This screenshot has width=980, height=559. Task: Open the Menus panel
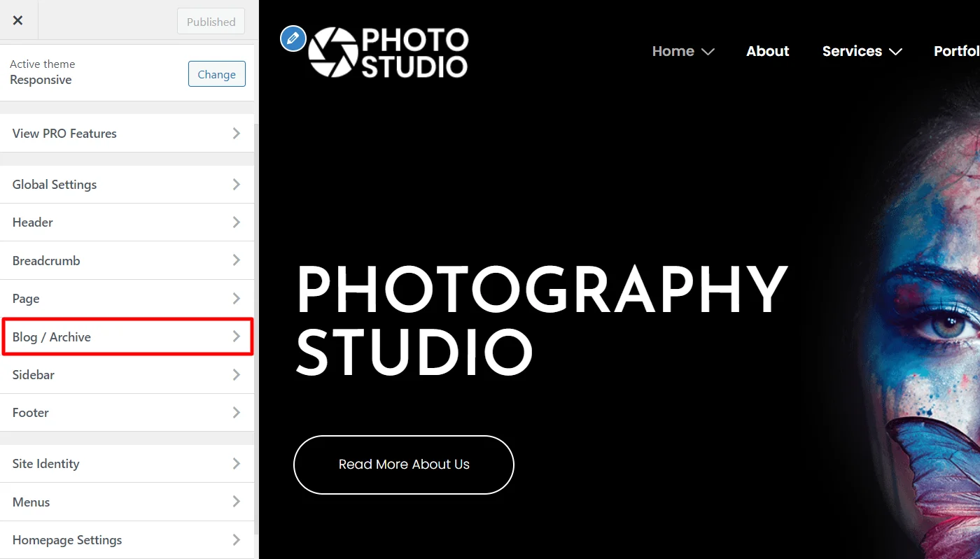tap(127, 502)
